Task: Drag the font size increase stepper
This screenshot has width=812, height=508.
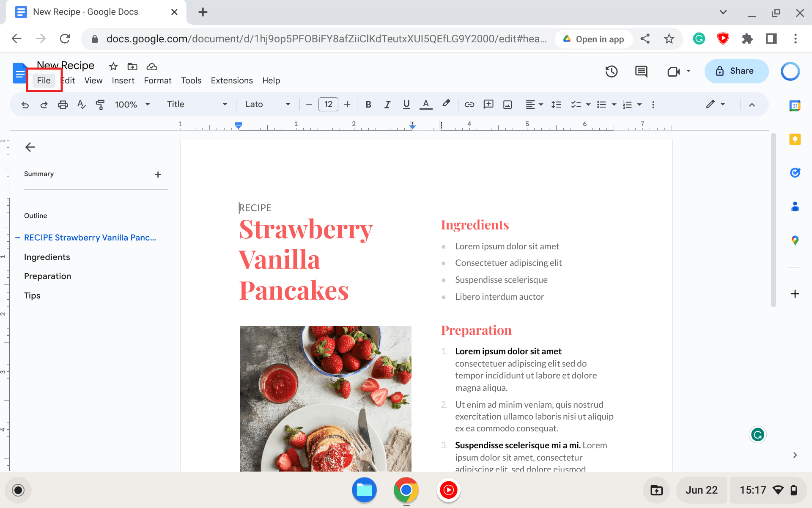Action: pyautogui.click(x=347, y=105)
